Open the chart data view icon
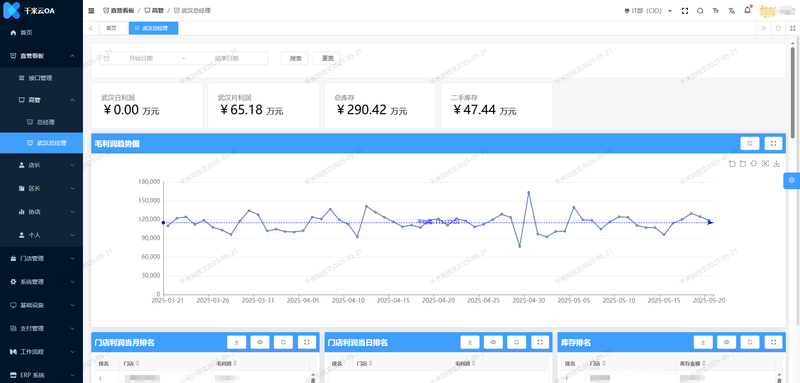Screen dimensions: 800x383 pos(765,164)
